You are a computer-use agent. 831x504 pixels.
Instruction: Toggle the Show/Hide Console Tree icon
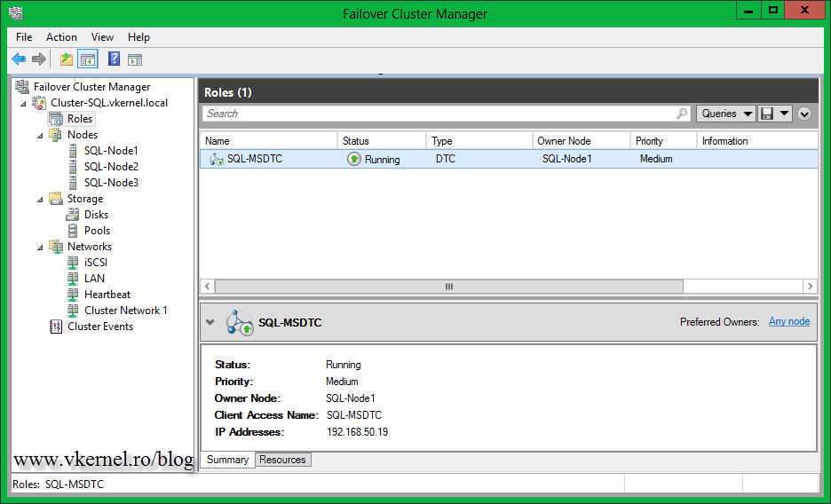(x=88, y=59)
